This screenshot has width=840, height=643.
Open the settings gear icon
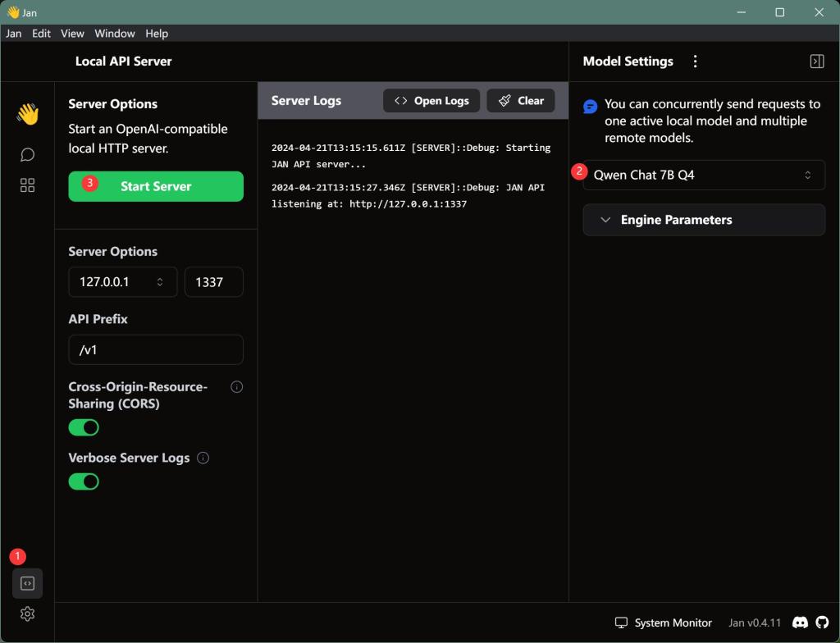(x=27, y=614)
